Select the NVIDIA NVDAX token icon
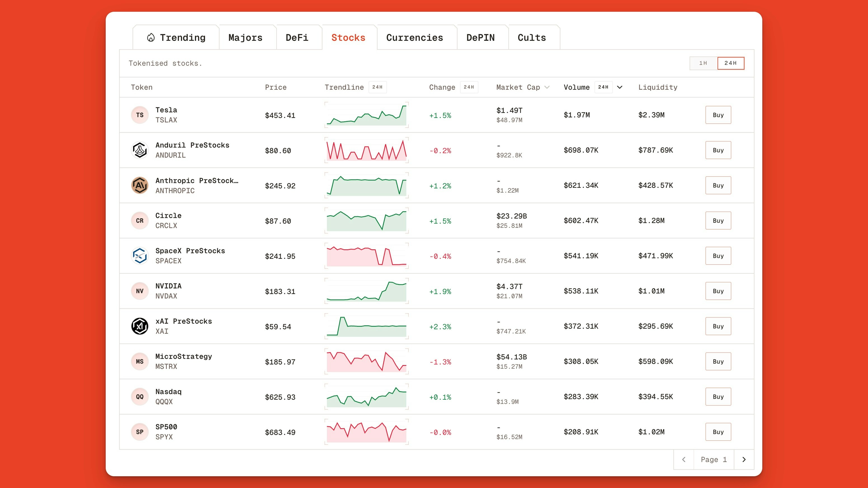Screen dimensions: 868x488 pyautogui.click(x=140, y=291)
